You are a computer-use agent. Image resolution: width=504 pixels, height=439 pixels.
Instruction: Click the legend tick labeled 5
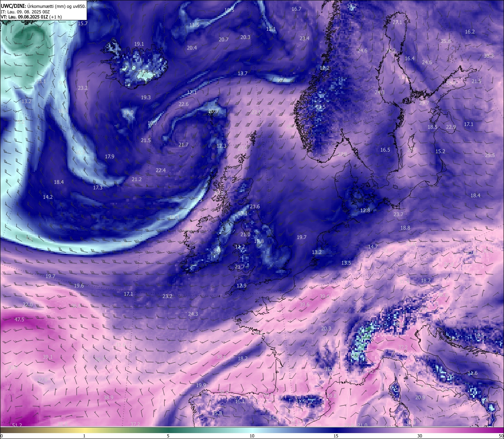click(x=168, y=436)
